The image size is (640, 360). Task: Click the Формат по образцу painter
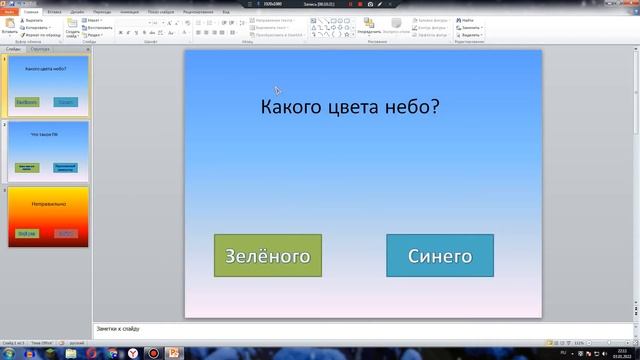pyautogui.click(x=40, y=35)
